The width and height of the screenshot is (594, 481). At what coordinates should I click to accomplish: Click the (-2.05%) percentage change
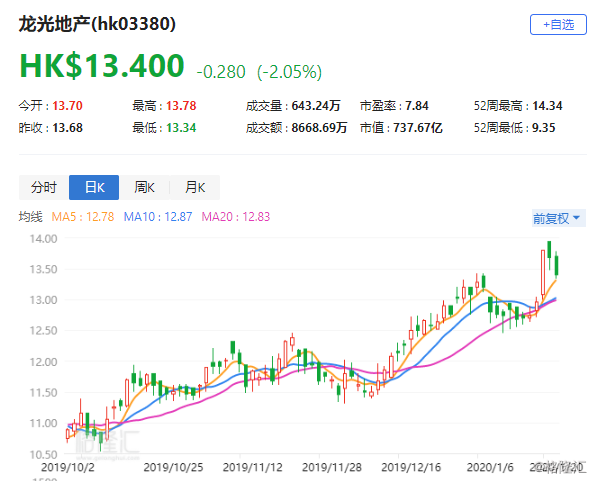(289, 72)
